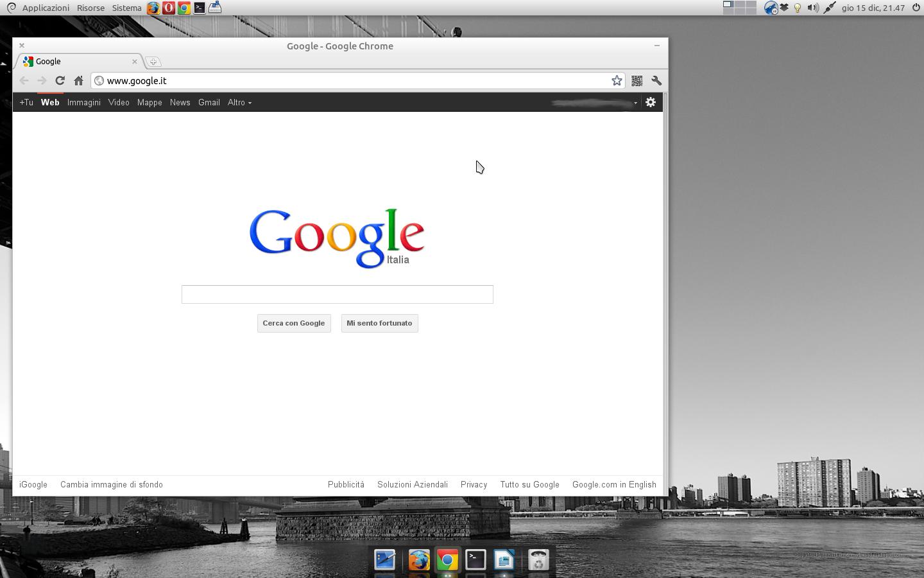Expand the account name dropdown arrow
Viewport: 924px width, 578px height.
635,103
